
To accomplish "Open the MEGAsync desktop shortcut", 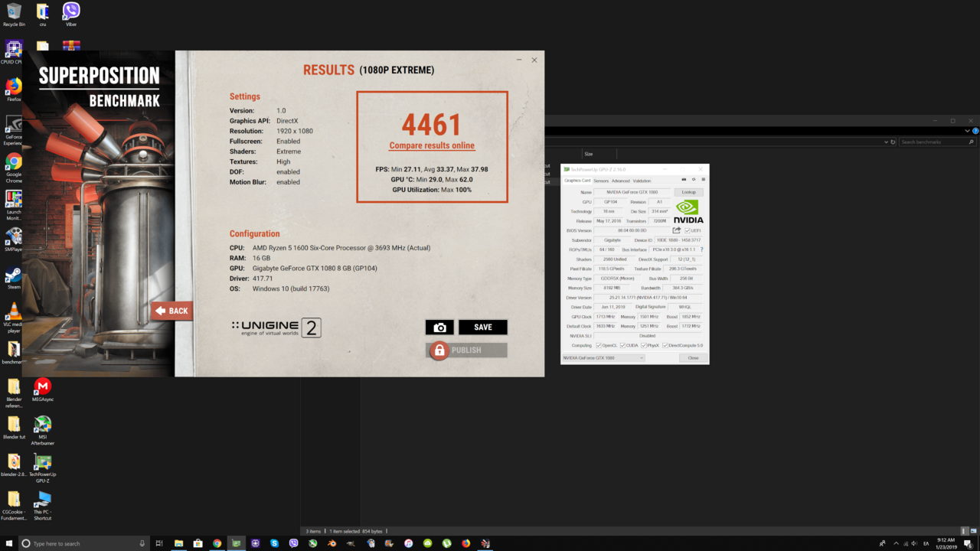I will tap(43, 390).
